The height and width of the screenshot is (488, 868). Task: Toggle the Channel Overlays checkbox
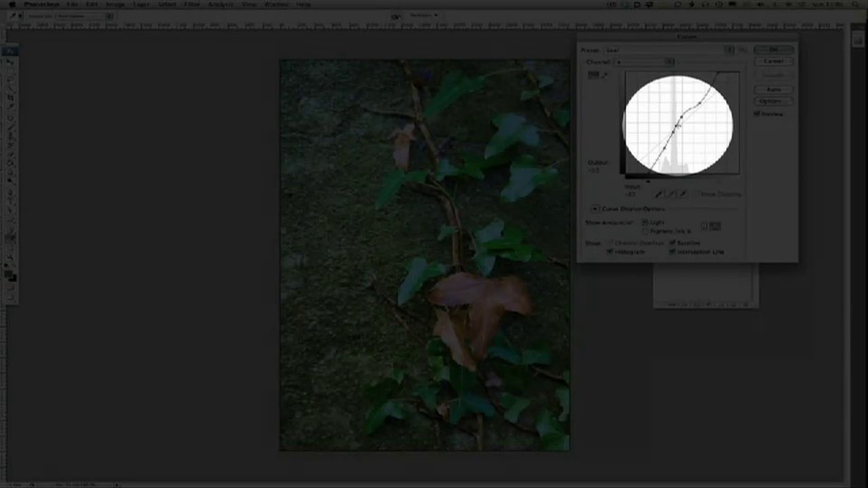[x=610, y=242]
